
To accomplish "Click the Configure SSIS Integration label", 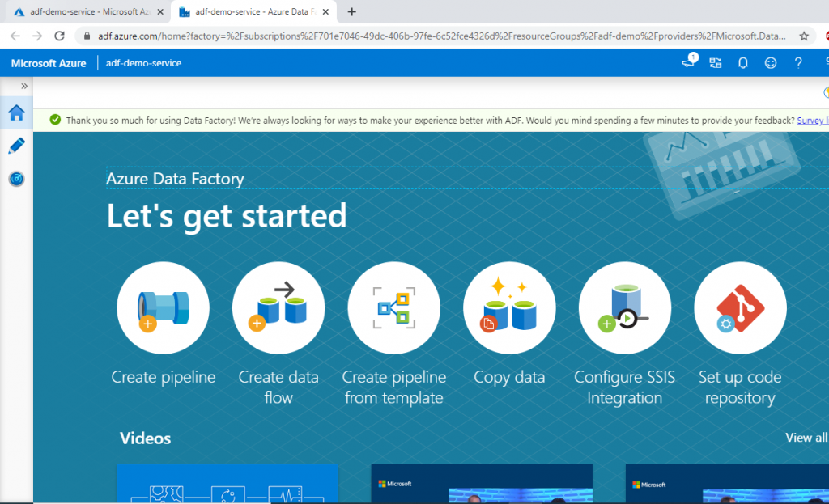I will (624, 388).
